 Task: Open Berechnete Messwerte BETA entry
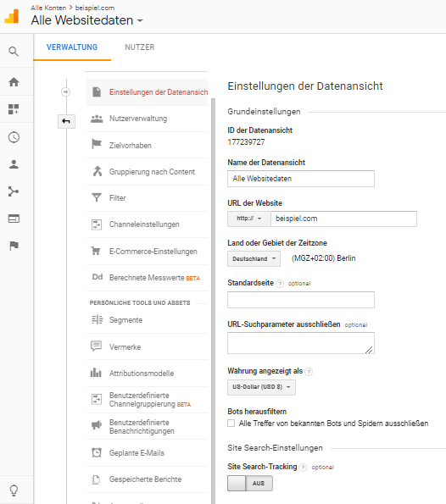(147, 278)
